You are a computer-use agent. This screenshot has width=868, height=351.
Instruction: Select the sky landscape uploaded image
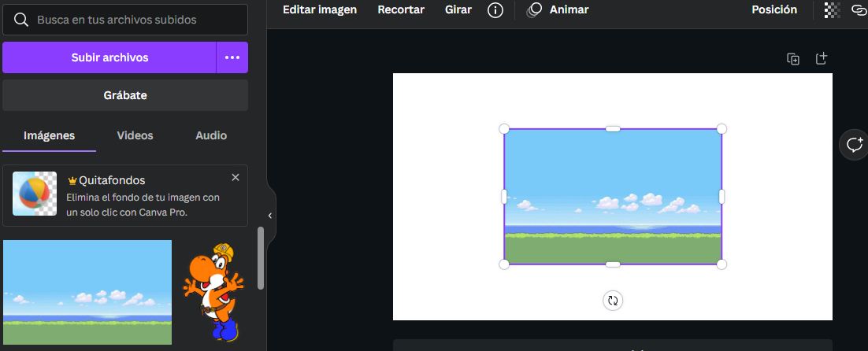click(x=87, y=293)
